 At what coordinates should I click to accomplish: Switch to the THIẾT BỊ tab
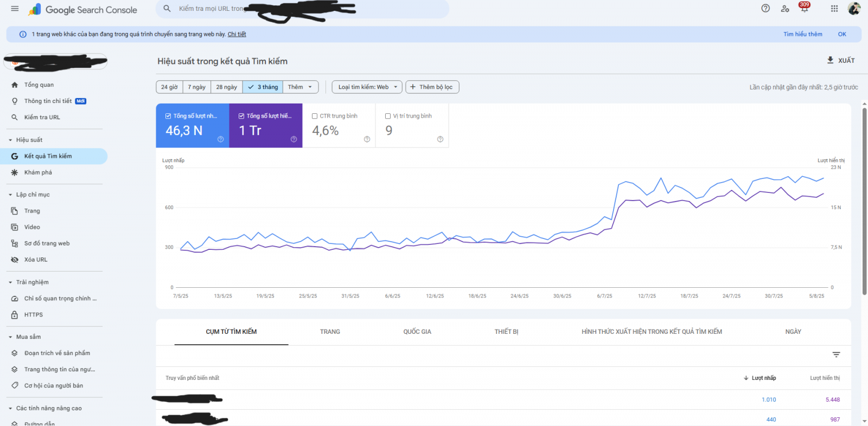[x=506, y=332]
